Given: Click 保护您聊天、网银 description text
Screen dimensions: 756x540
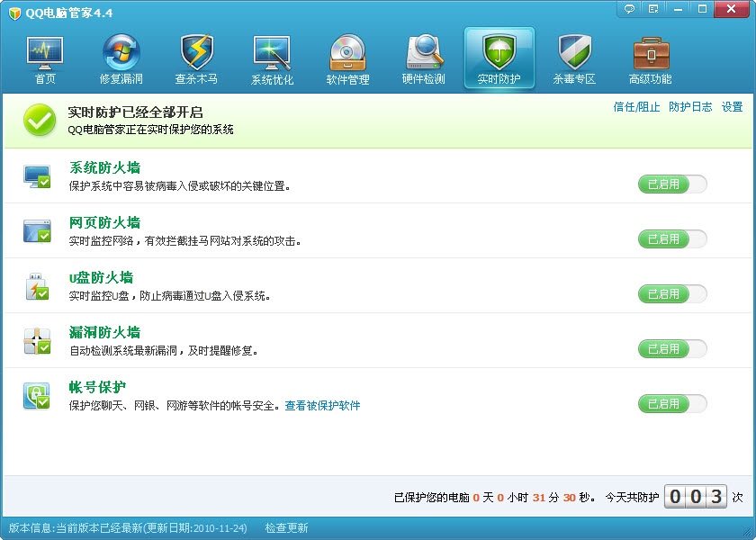Looking at the screenshot, I should click(x=175, y=406).
